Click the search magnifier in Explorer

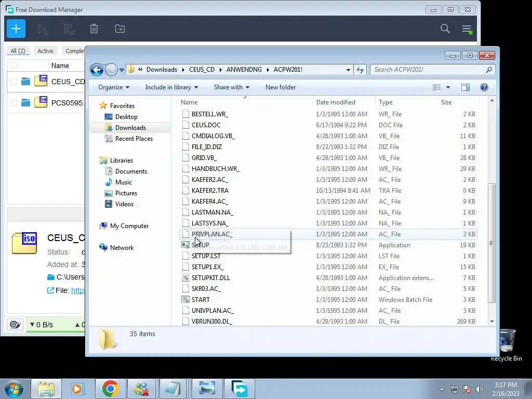[488, 70]
